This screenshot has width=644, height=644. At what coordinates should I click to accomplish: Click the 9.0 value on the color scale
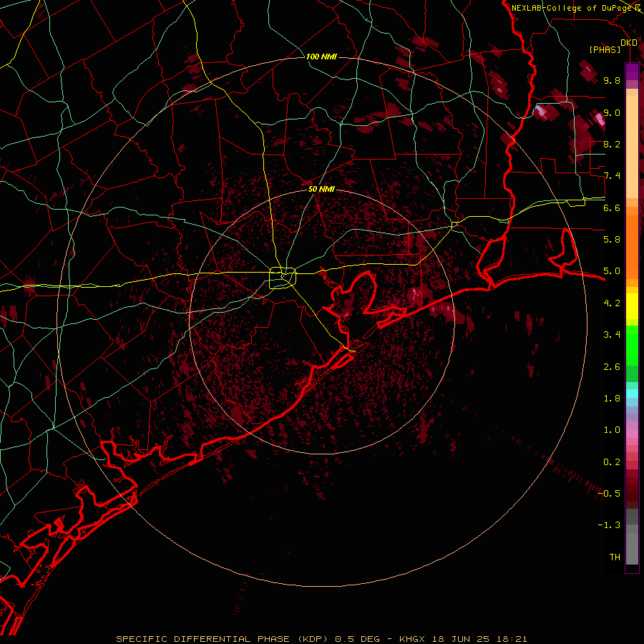[612, 112]
